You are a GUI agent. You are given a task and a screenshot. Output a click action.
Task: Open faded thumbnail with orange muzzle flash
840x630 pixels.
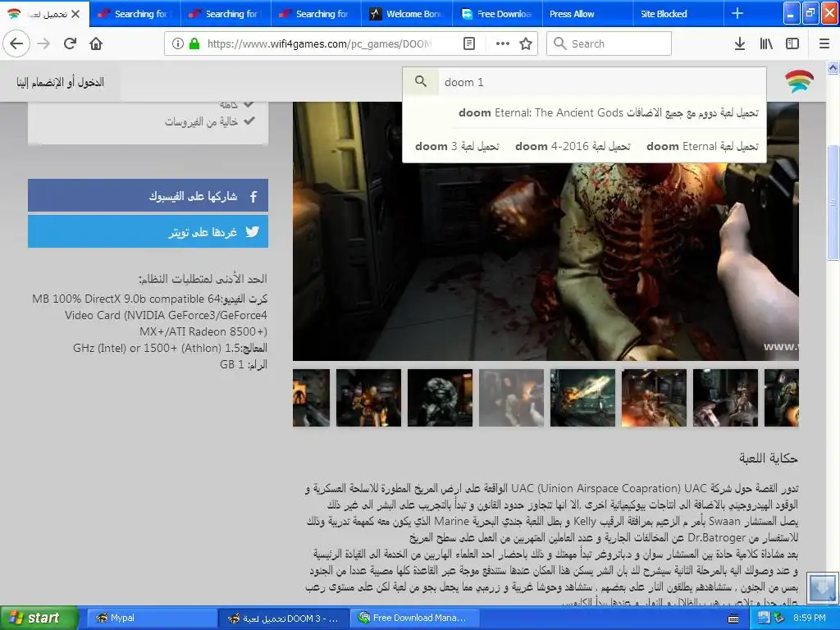point(511,398)
